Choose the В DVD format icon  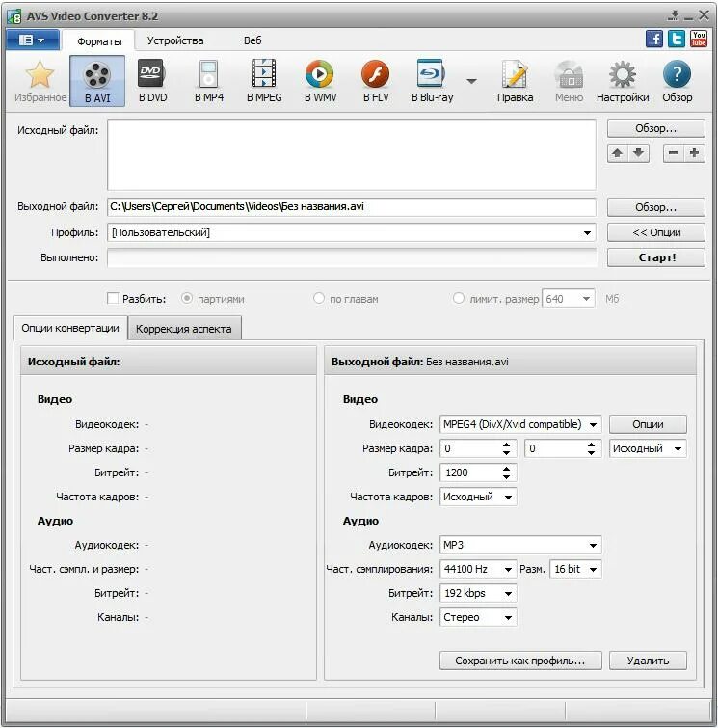[x=152, y=81]
